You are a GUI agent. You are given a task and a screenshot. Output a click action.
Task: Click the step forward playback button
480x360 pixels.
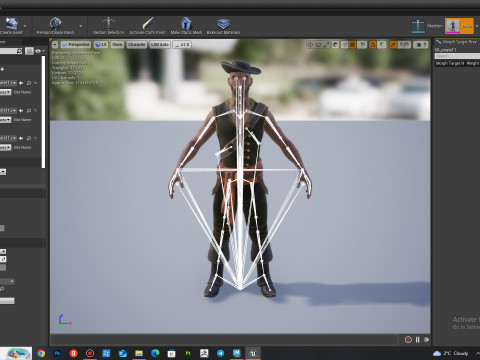coord(426,340)
